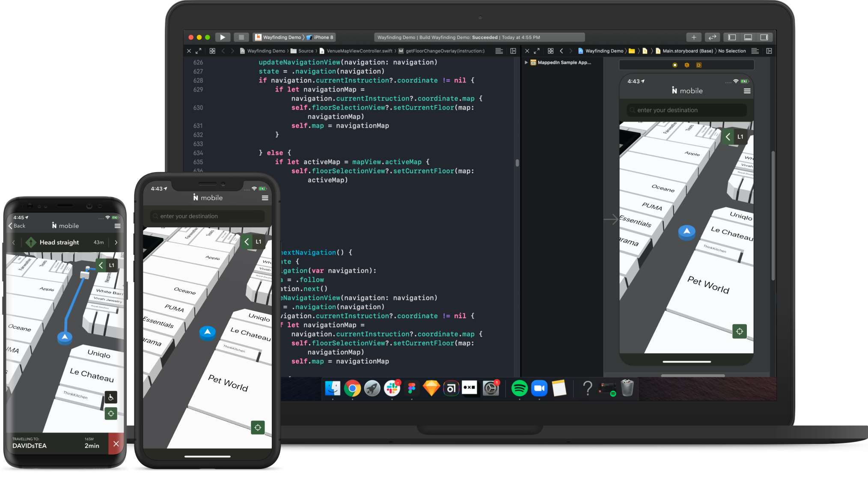This screenshot has height=480, width=868.
Task: Toggle the debug area visibility
Action: click(748, 37)
